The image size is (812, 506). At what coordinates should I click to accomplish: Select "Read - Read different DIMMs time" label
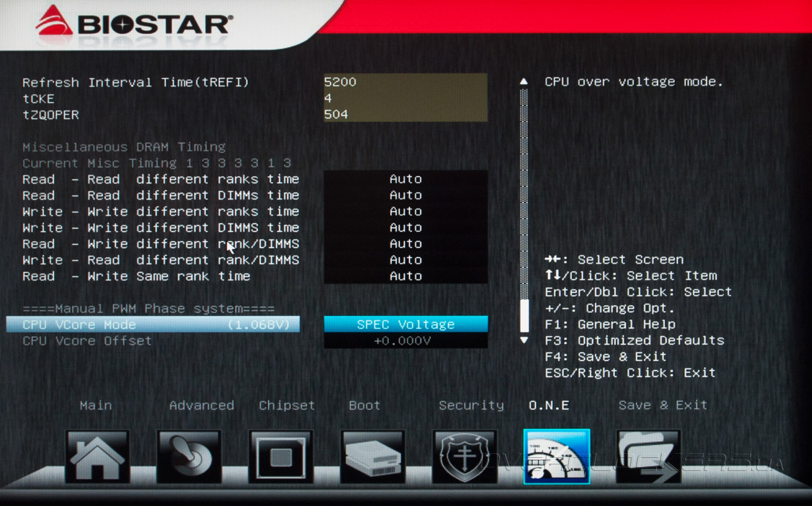point(160,195)
